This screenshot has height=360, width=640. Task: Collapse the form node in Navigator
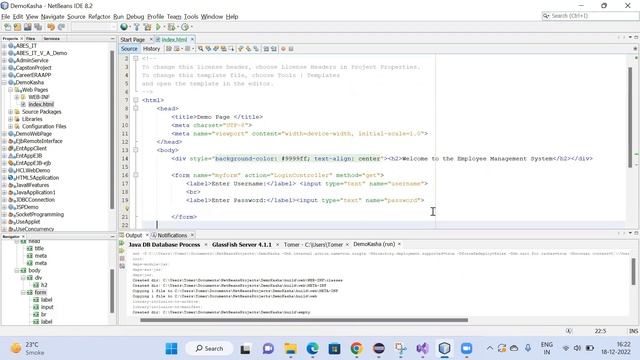click(x=23, y=293)
